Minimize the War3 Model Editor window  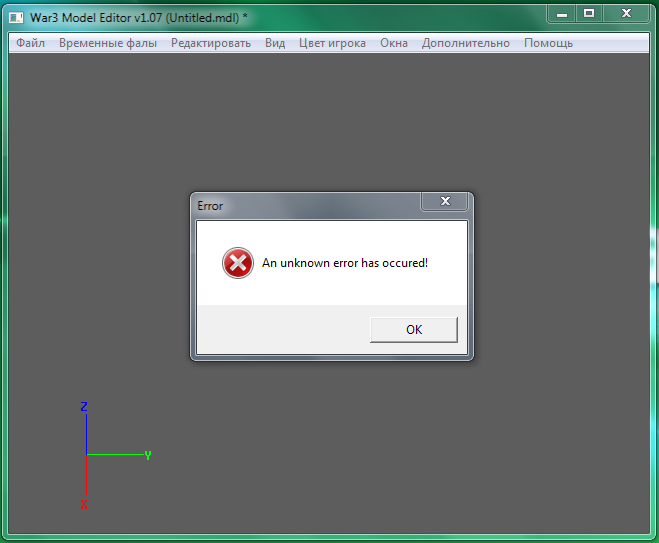point(561,14)
